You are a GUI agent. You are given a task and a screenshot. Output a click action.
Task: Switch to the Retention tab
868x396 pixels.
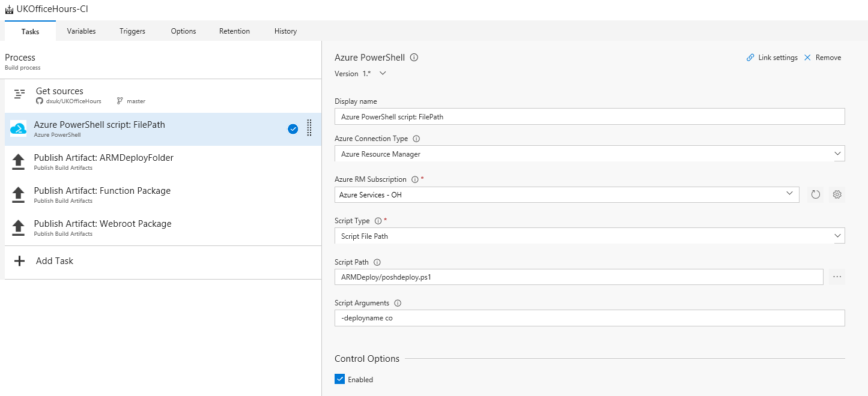click(234, 31)
